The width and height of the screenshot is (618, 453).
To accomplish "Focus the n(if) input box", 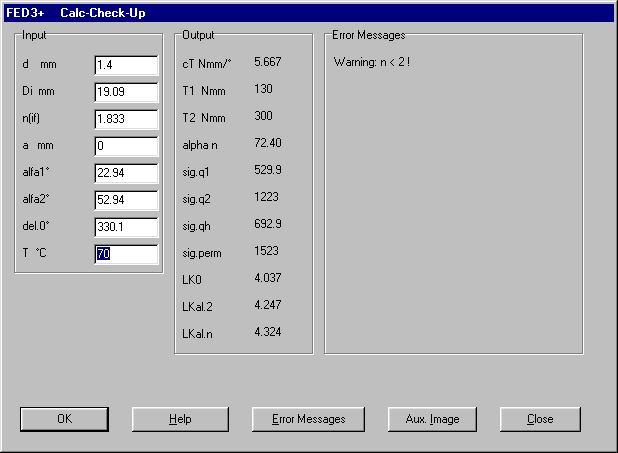I will (126, 119).
